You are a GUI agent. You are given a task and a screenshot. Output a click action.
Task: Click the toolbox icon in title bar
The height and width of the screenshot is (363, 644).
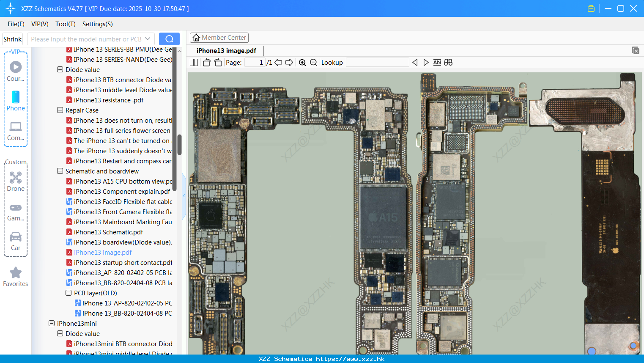click(x=591, y=8)
